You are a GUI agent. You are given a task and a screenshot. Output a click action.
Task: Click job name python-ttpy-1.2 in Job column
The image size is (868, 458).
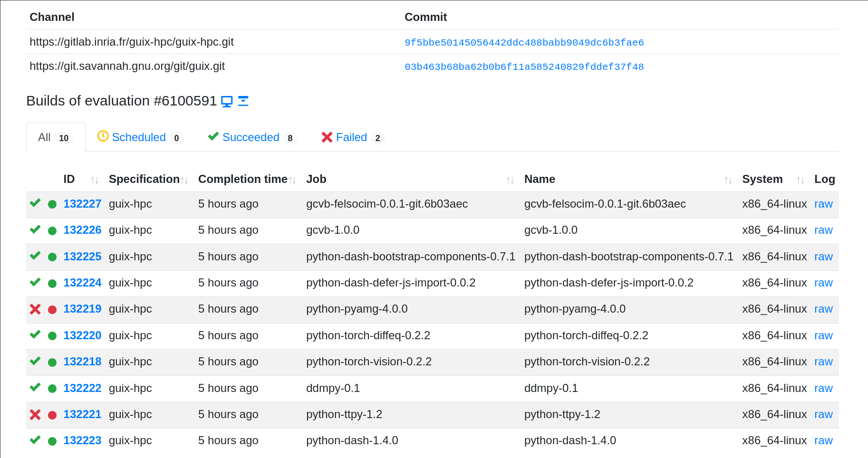coord(344,414)
